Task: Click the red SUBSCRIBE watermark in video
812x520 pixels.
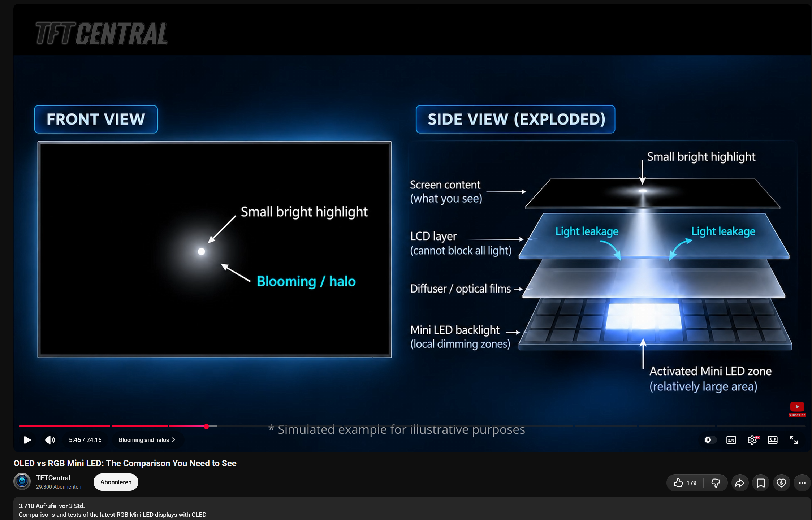Action: tap(797, 409)
